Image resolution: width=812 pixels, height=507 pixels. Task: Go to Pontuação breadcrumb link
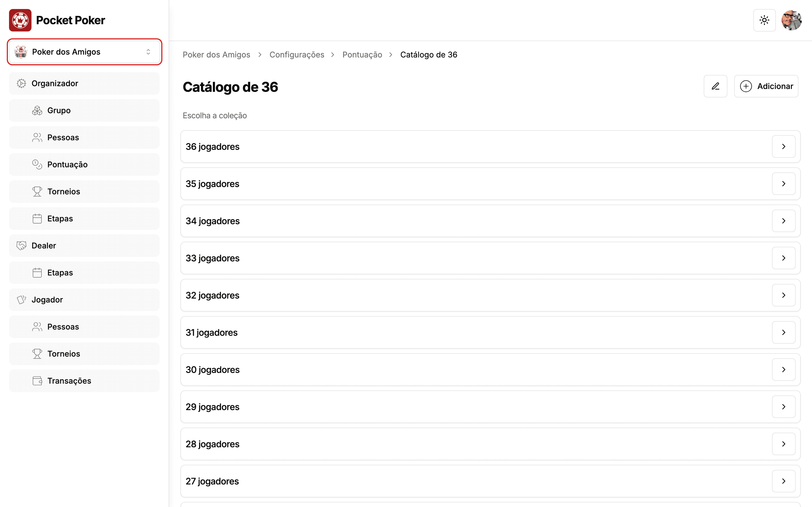click(x=362, y=55)
